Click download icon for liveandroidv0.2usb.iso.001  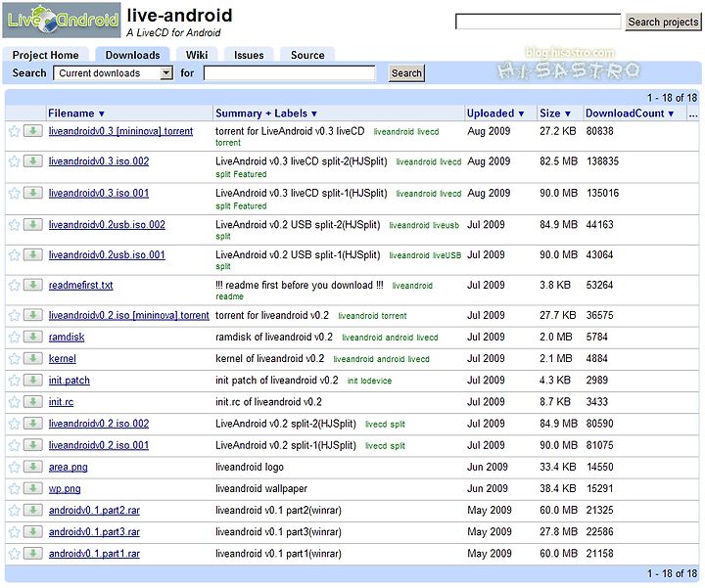[33, 254]
